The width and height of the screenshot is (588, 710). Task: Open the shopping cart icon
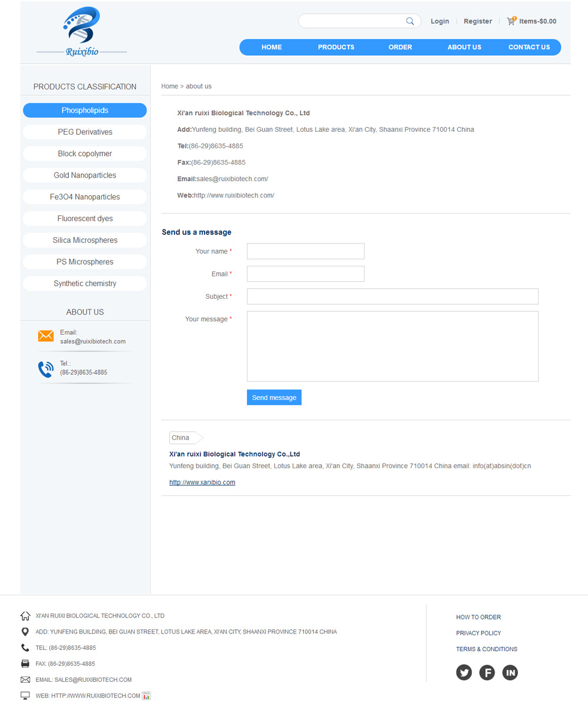pyautogui.click(x=512, y=21)
